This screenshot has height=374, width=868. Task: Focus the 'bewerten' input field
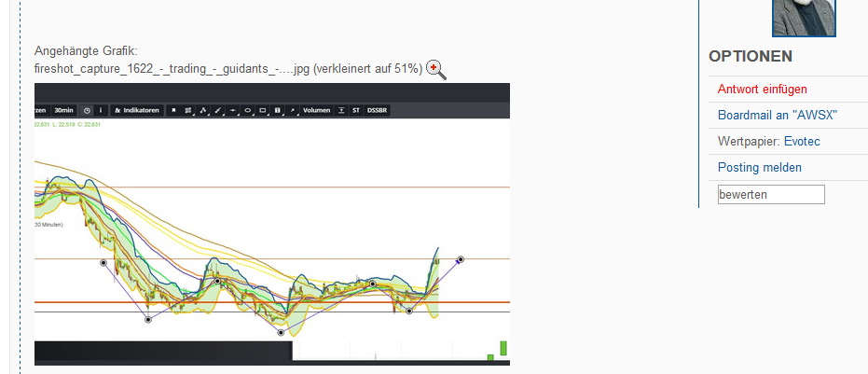pyautogui.click(x=771, y=195)
